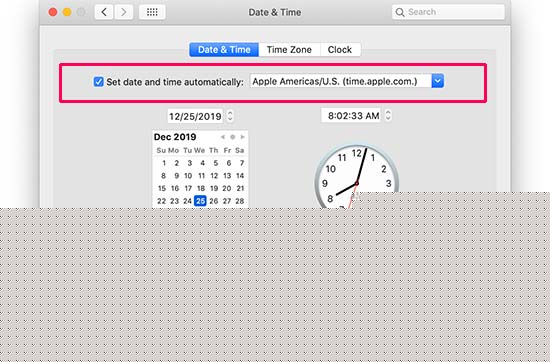This screenshot has height=362, width=550.
Task: Select December 22 in calendar
Action: [x=161, y=201]
